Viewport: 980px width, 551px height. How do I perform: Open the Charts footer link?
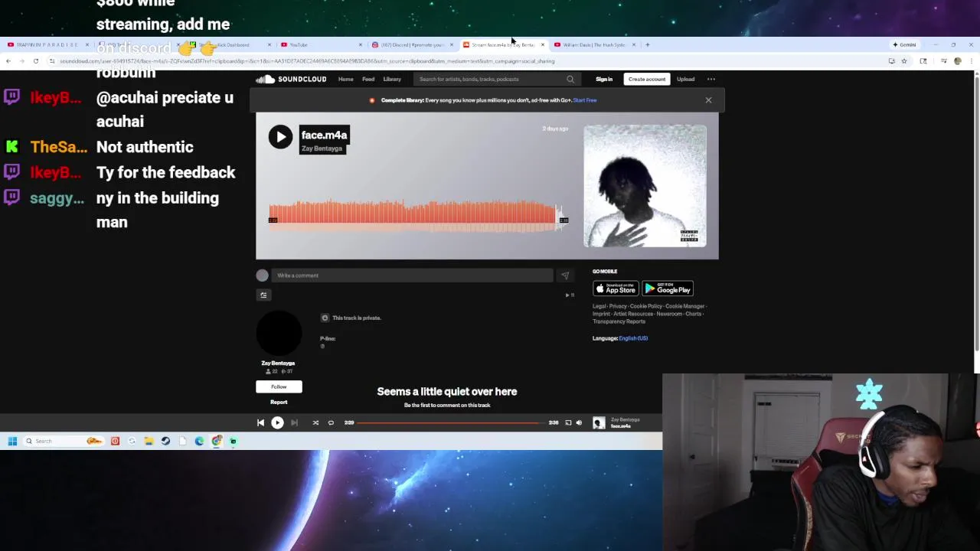tap(693, 314)
